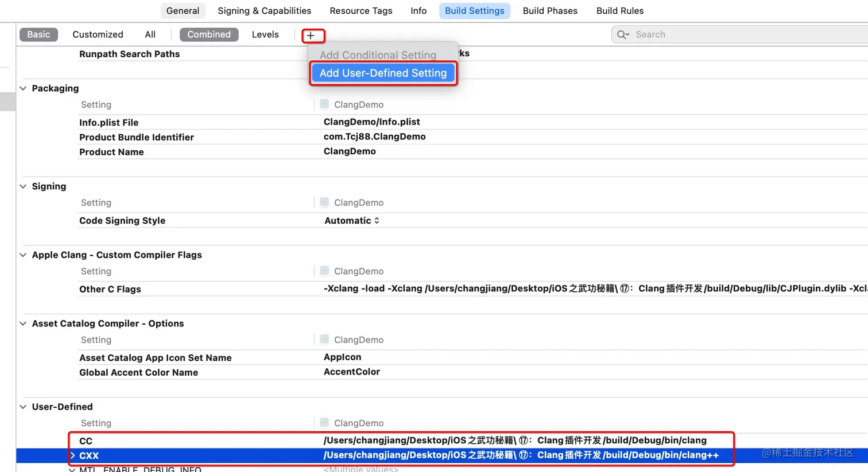
Task: Switch to Build Rules tab
Action: 620,11
